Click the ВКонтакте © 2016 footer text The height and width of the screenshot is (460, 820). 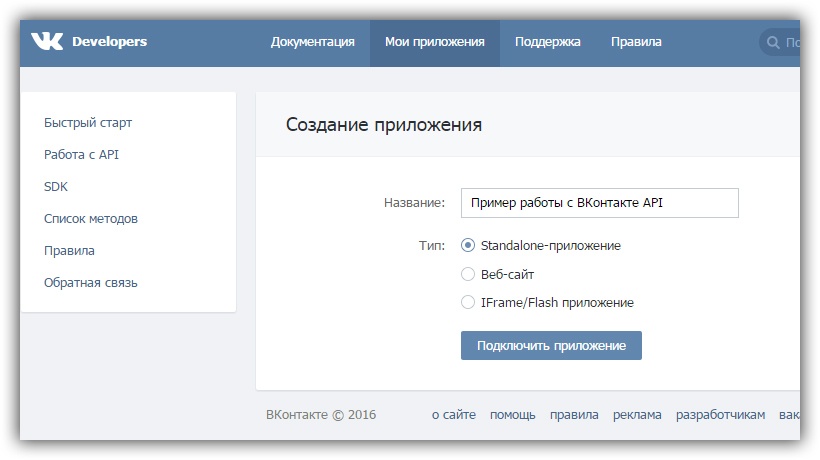(321, 415)
